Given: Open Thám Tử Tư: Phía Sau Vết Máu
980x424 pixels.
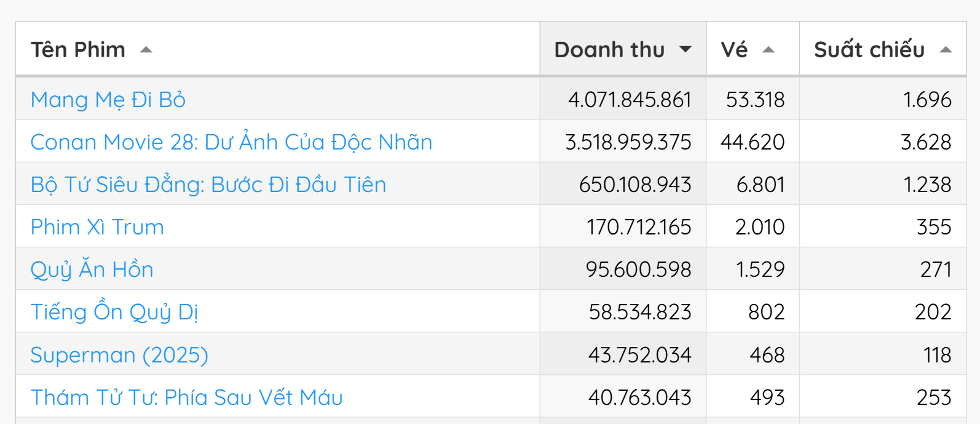Looking at the screenshot, I should click(186, 396).
